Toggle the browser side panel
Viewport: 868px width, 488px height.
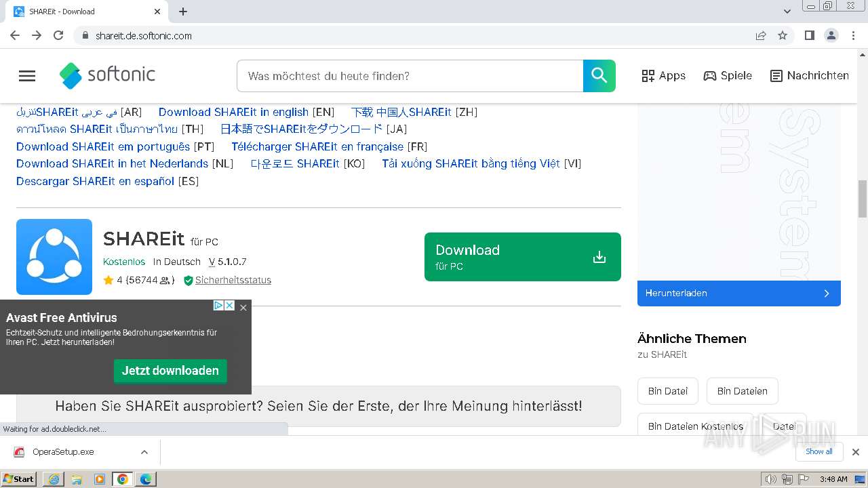[809, 35]
